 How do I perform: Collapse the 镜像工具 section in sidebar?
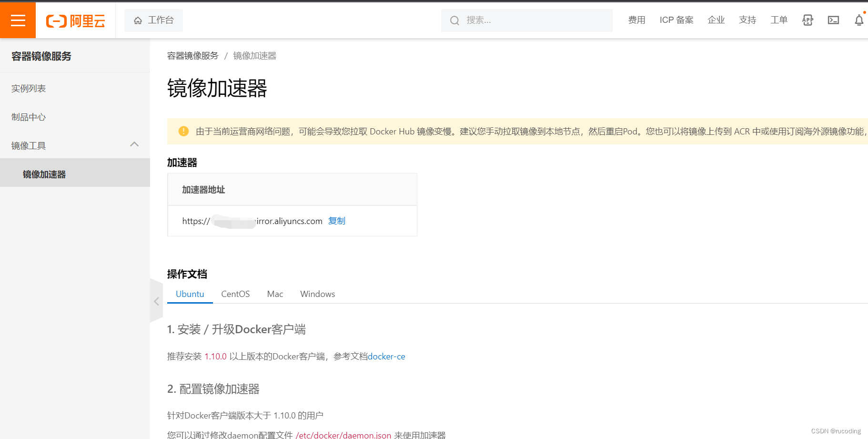(x=134, y=144)
